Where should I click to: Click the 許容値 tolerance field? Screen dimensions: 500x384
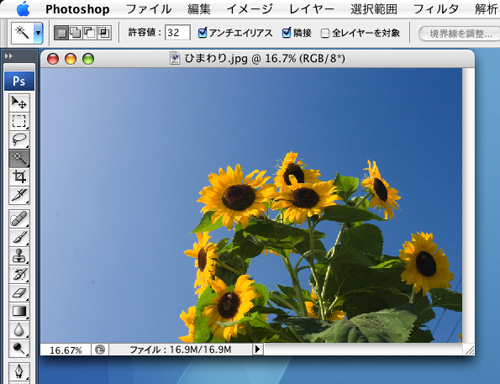tap(178, 32)
